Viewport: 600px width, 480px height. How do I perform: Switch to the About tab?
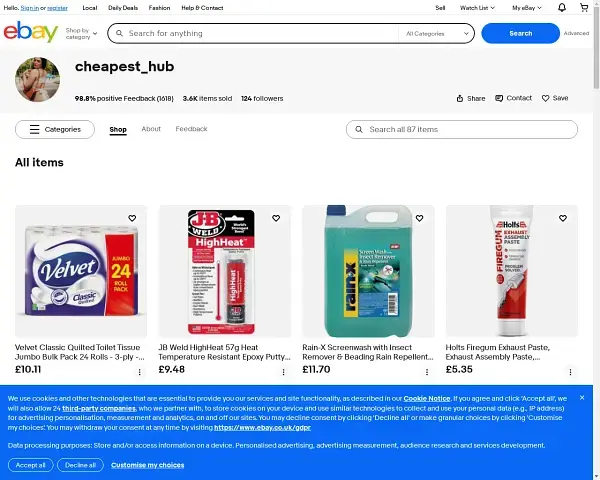coord(151,129)
